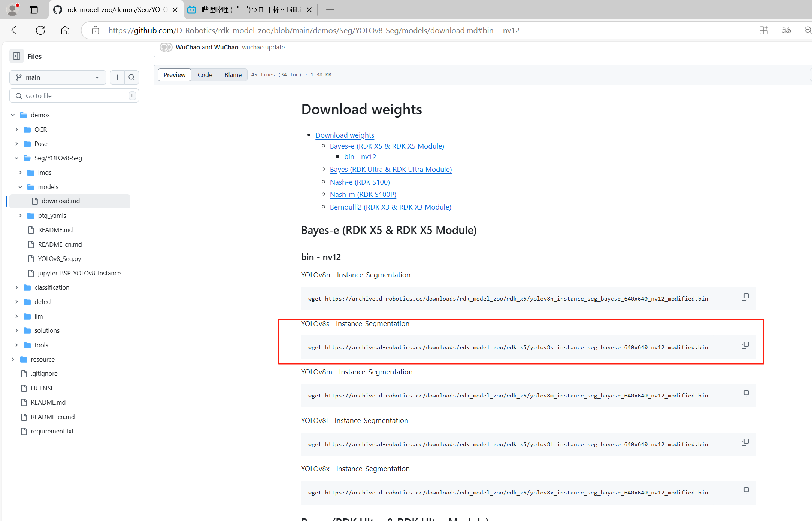Collapse the demos folder
812x521 pixels.
13,115
